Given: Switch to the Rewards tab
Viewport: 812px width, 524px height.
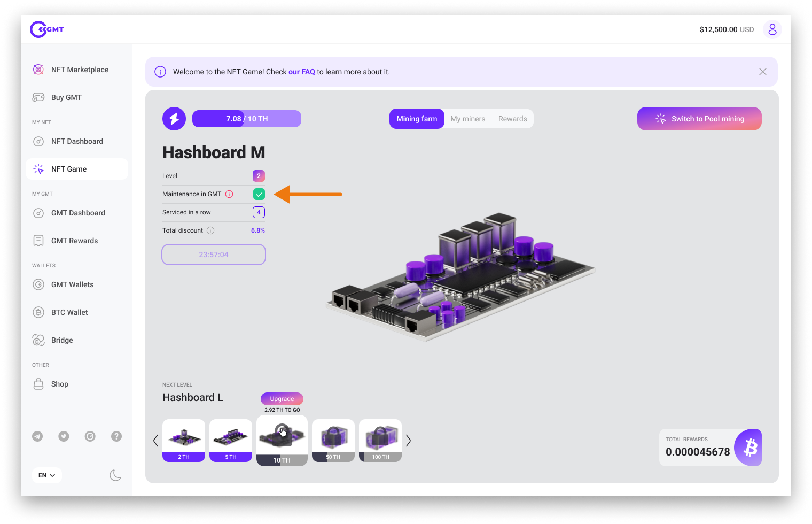Looking at the screenshot, I should pyautogui.click(x=513, y=119).
